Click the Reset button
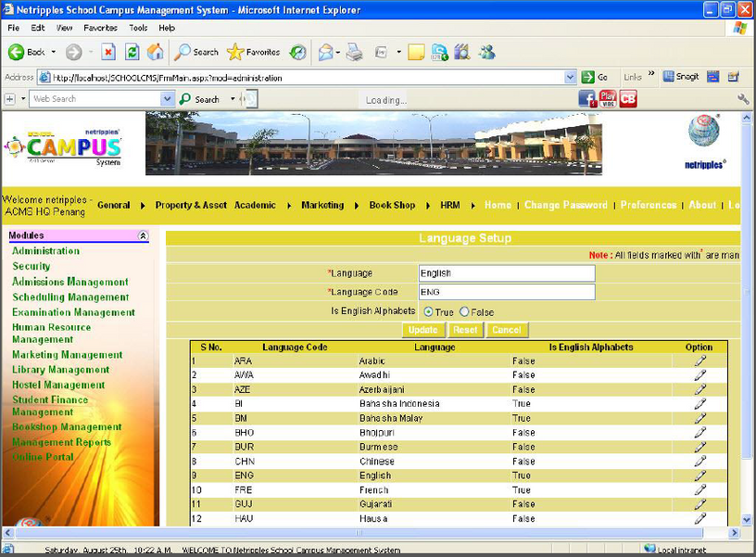Viewport: 756px width, 557px height. coord(465,330)
